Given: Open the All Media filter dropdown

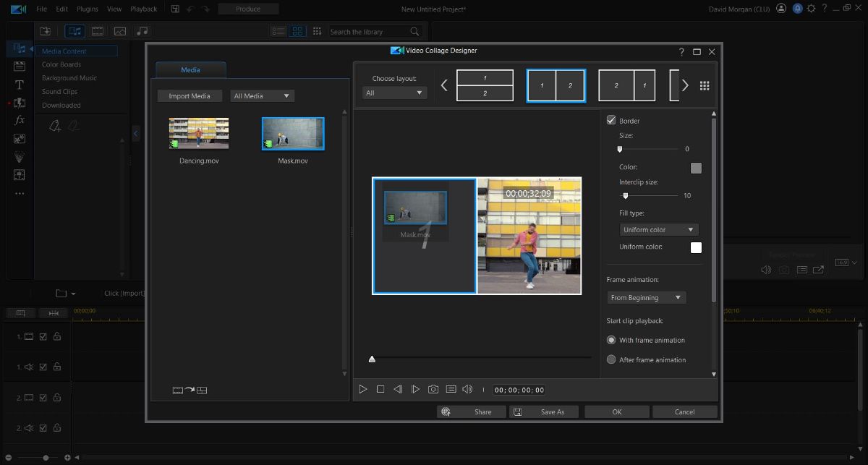Looking at the screenshot, I should 262,95.
